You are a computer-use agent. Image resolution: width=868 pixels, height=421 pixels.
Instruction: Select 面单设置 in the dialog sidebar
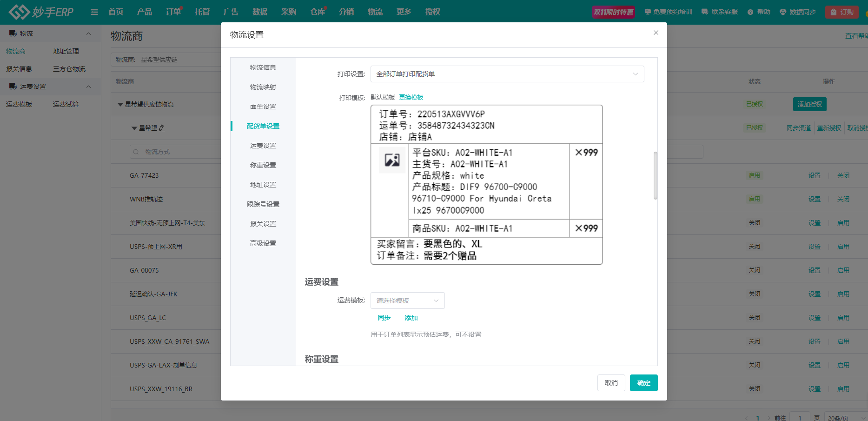(x=263, y=107)
